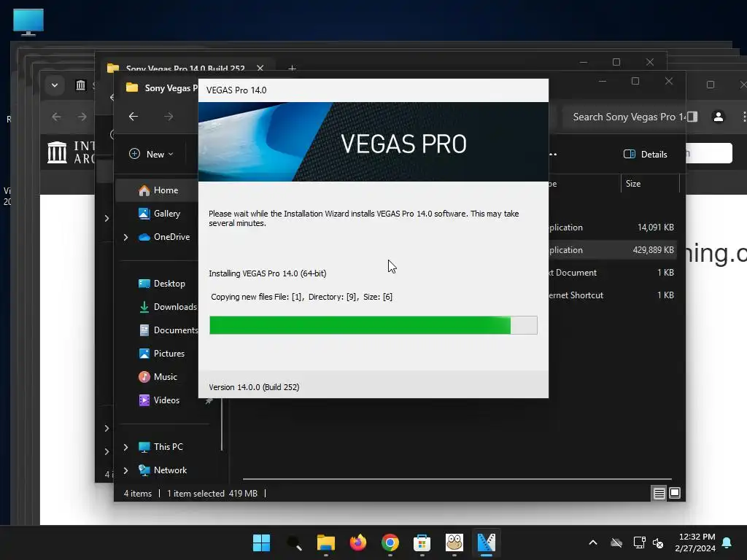Click the 4 items status text
This screenshot has height=560, width=747.
tap(138, 494)
